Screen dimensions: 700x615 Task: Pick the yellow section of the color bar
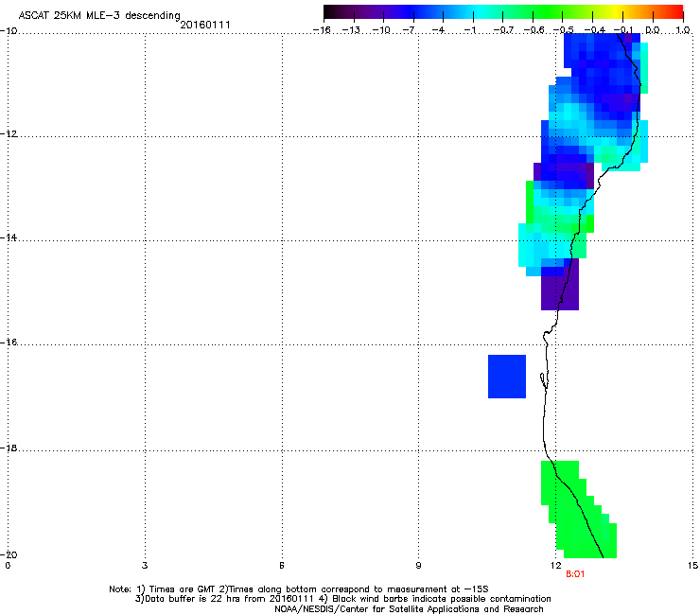coord(616,12)
